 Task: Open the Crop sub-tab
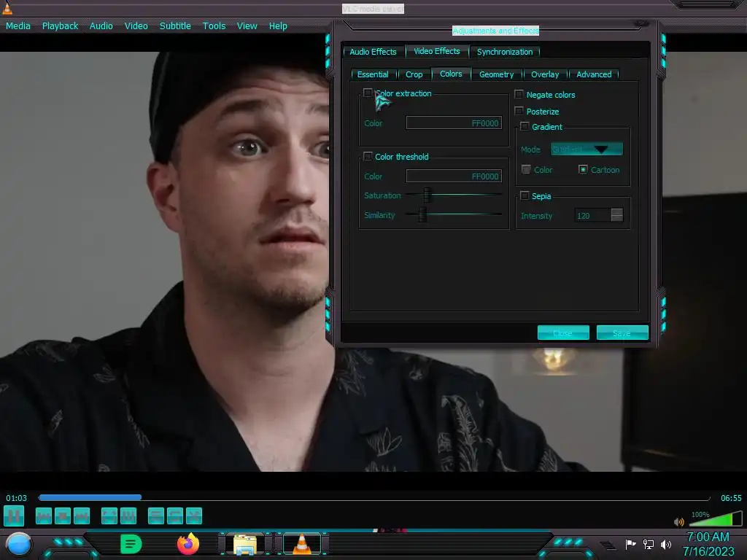[x=414, y=74]
